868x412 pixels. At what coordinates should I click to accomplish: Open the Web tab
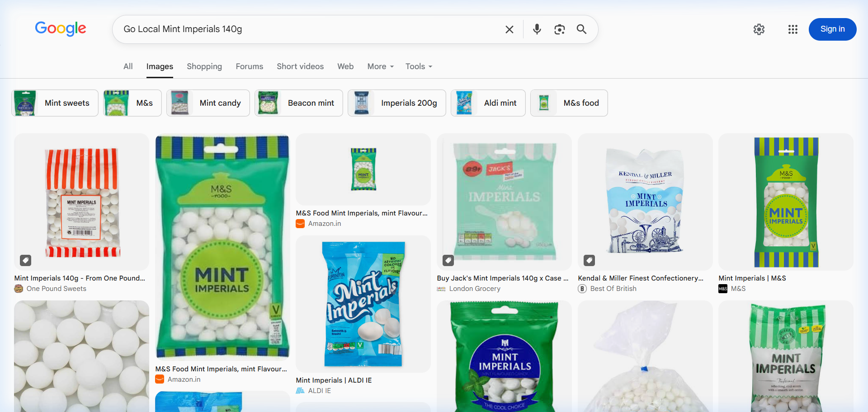coord(345,66)
